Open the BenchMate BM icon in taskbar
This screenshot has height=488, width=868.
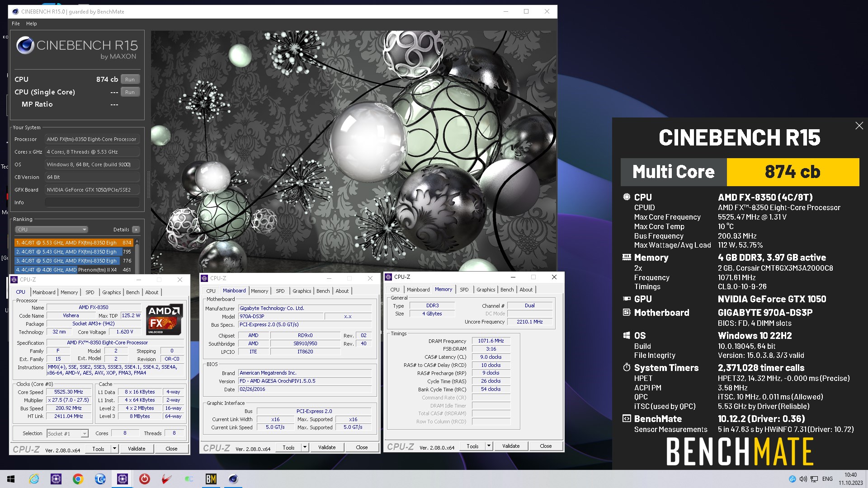[211, 479]
